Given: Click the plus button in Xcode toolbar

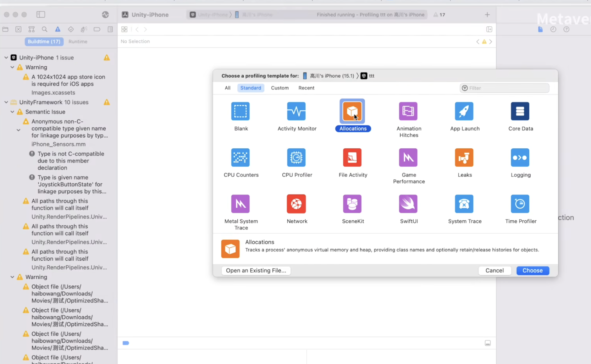Looking at the screenshot, I should [487, 14].
